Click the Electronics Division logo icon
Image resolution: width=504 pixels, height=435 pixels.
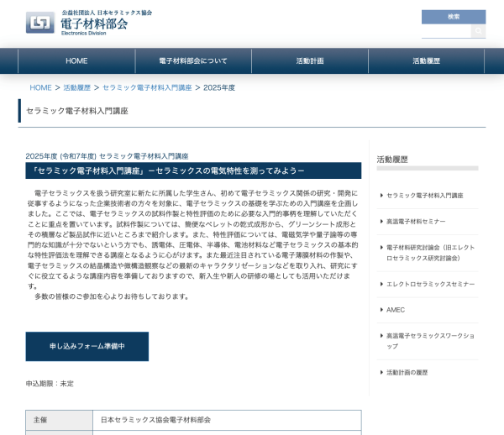coord(40,23)
